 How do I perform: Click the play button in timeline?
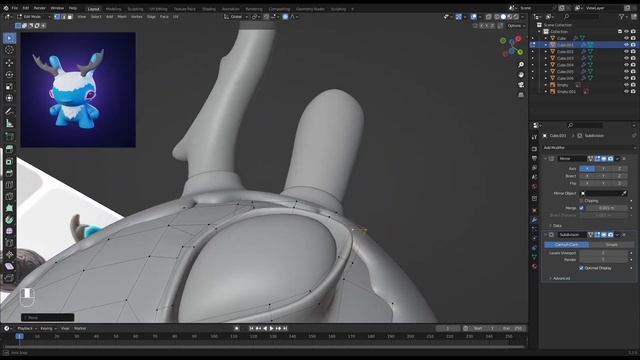[x=271, y=329]
